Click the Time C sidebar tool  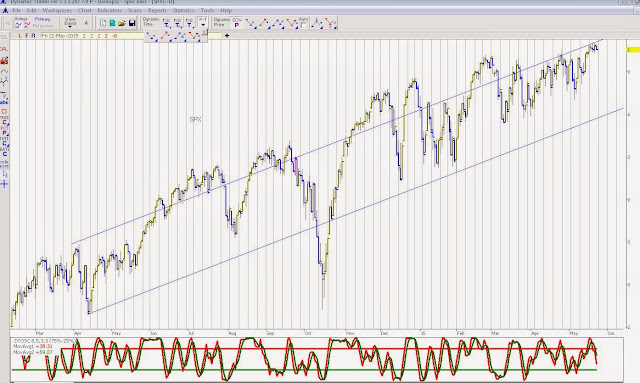(x=4, y=142)
